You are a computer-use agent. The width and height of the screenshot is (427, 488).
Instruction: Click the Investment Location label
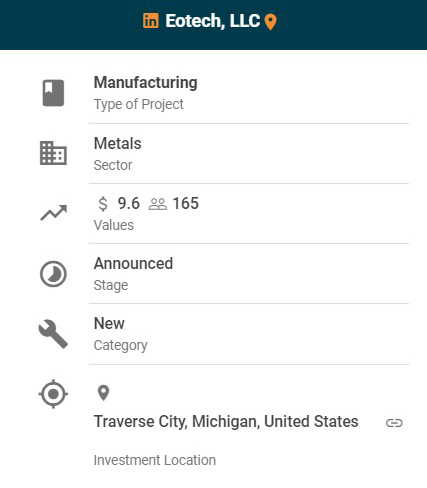tap(155, 460)
